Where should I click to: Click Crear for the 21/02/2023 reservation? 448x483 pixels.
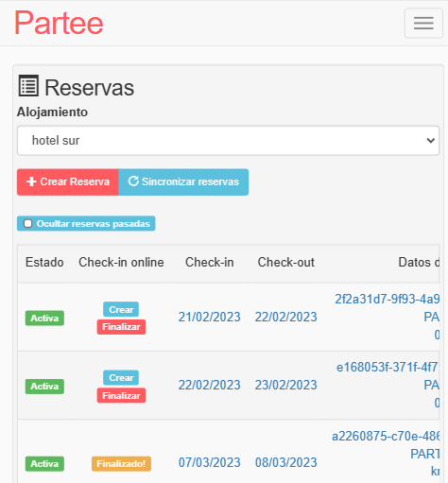coord(121,309)
